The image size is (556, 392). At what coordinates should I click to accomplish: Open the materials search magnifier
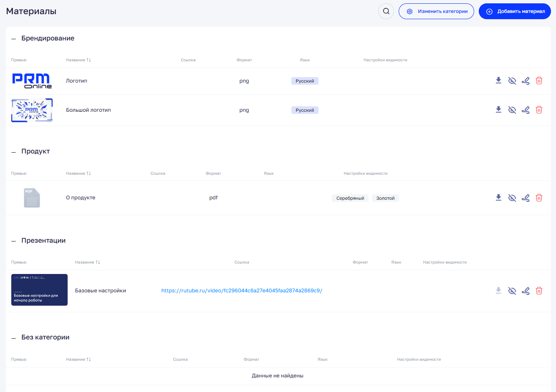click(386, 11)
